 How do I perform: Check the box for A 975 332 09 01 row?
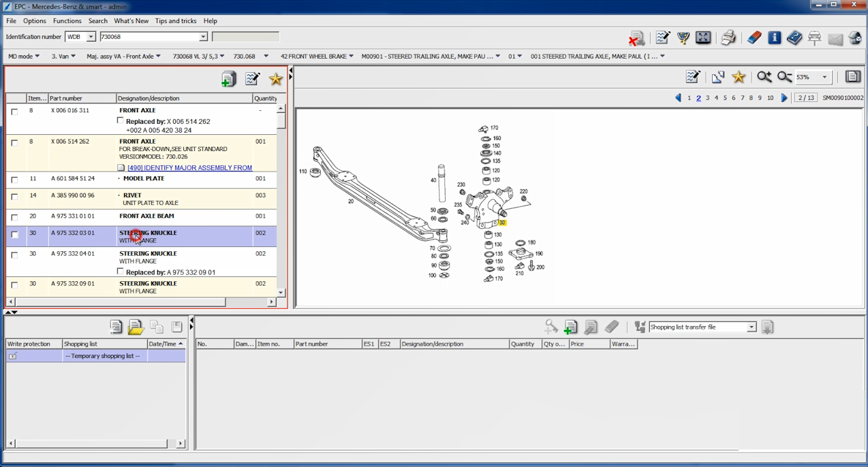pos(14,285)
